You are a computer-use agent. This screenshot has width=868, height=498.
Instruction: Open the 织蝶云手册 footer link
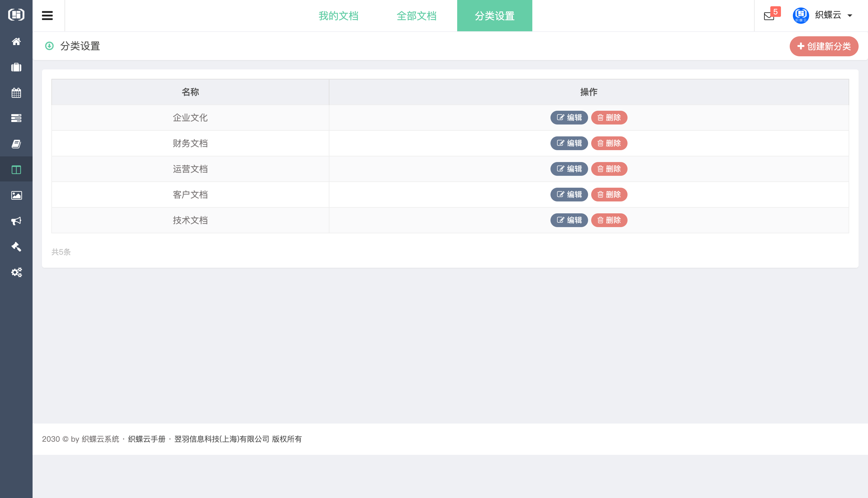(147, 439)
